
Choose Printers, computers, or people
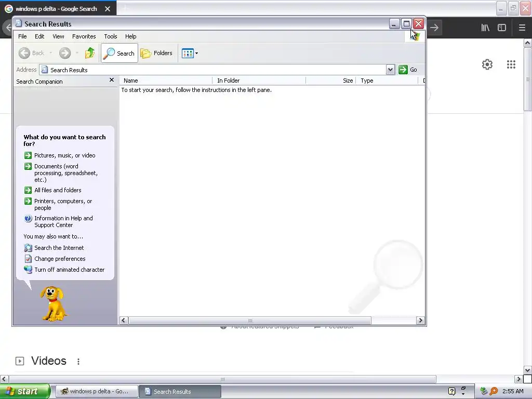click(x=58, y=204)
